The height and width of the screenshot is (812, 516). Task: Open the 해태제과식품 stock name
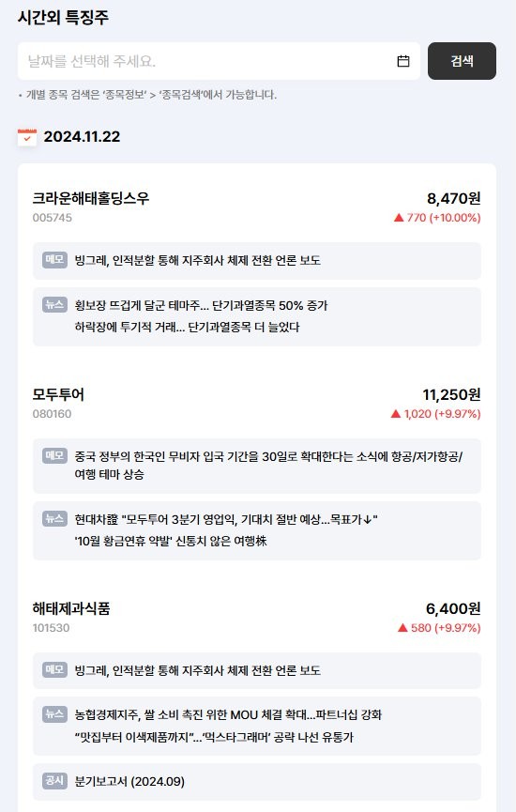[71, 608]
